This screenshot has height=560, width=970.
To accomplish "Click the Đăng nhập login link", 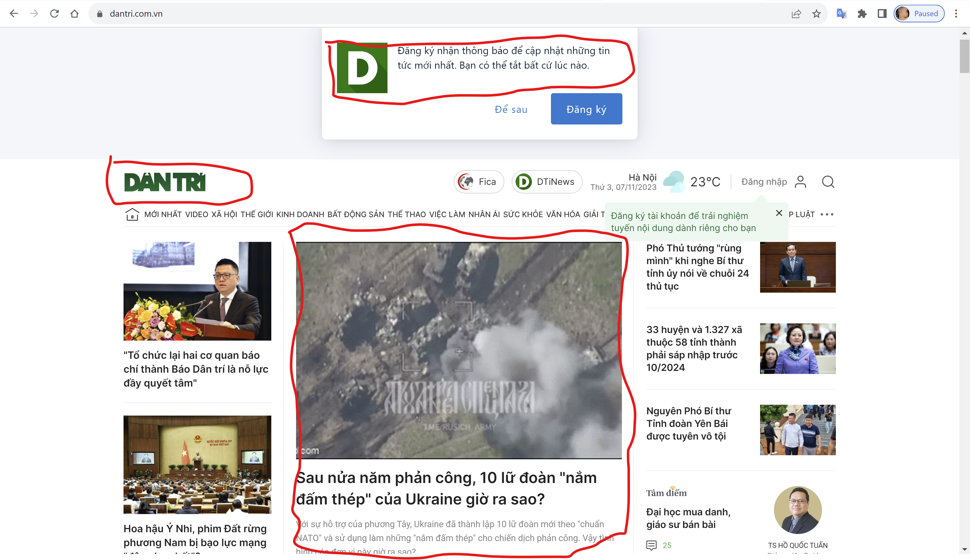I will 764,182.
